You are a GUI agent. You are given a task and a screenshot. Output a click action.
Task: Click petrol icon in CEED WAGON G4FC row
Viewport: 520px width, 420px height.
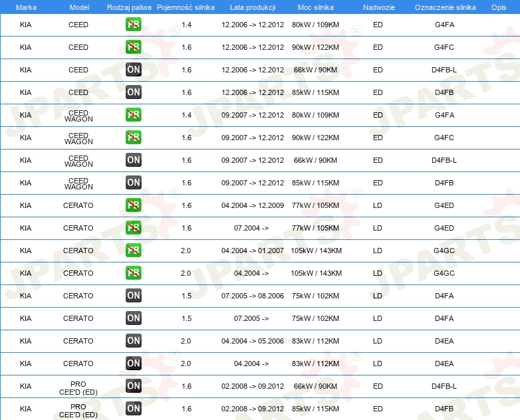pos(133,137)
